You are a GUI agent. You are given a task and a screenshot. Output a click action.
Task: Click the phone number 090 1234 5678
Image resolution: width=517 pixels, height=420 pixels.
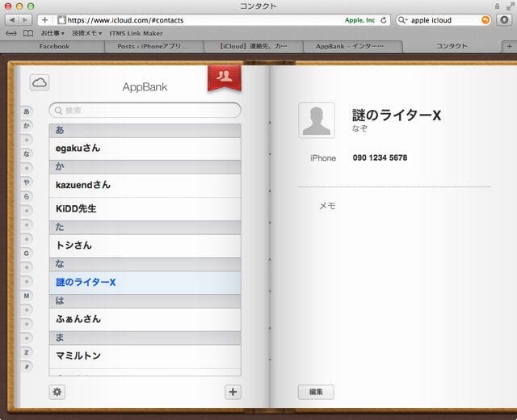click(380, 158)
